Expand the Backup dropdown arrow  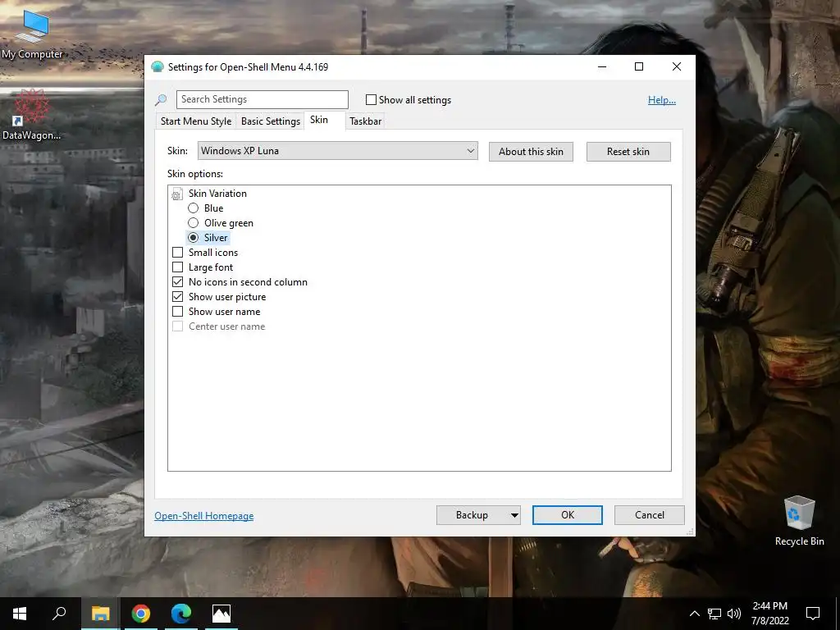(514, 515)
